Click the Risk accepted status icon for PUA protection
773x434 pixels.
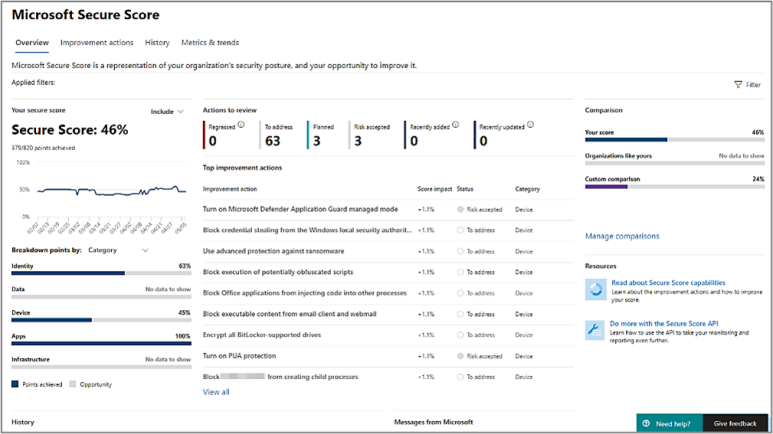461,356
